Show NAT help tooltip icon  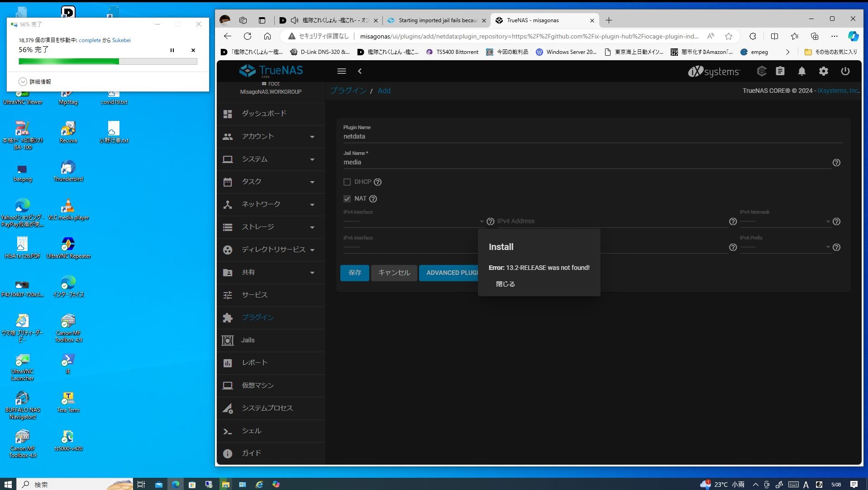pyautogui.click(x=373, y=199)
